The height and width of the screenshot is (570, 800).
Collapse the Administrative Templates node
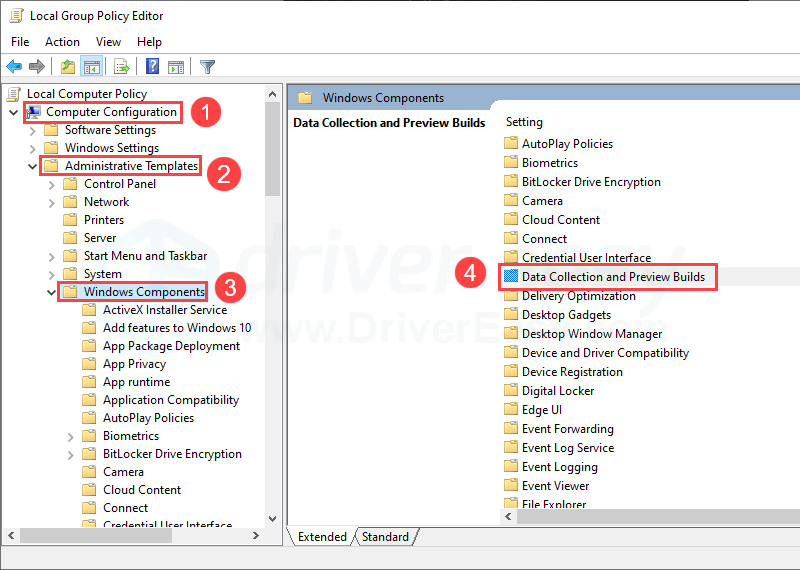pyautogui.click(x=32, y=166)
